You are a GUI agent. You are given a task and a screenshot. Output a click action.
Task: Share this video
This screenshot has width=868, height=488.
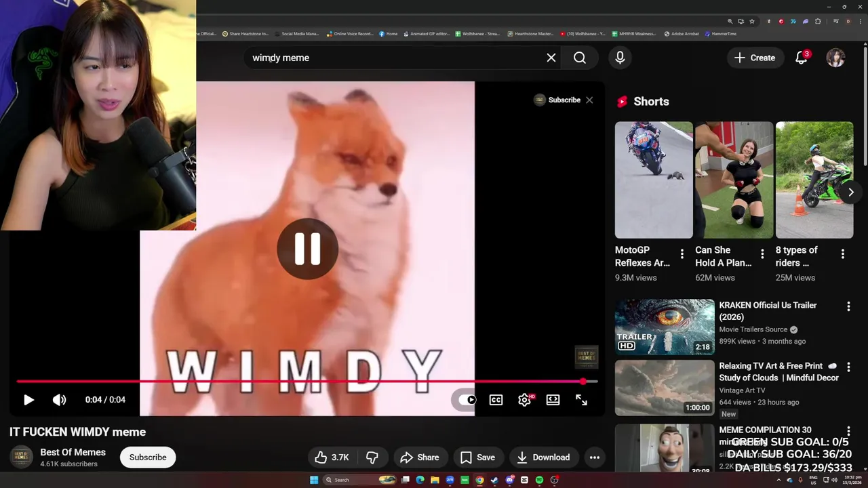(x=420, y=457)
